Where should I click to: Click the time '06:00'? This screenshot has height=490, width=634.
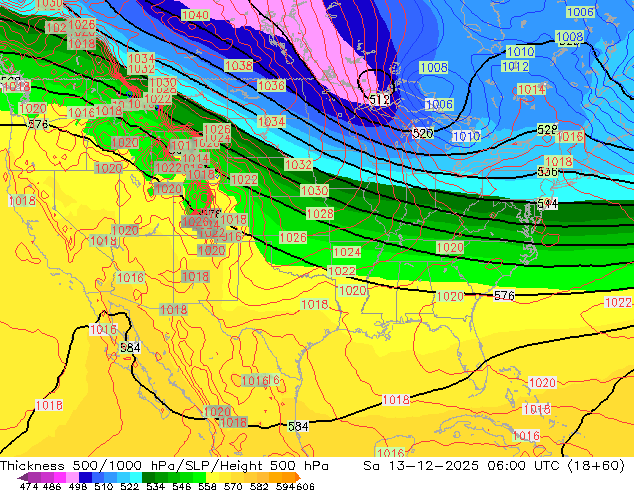(x=506, y=466)
